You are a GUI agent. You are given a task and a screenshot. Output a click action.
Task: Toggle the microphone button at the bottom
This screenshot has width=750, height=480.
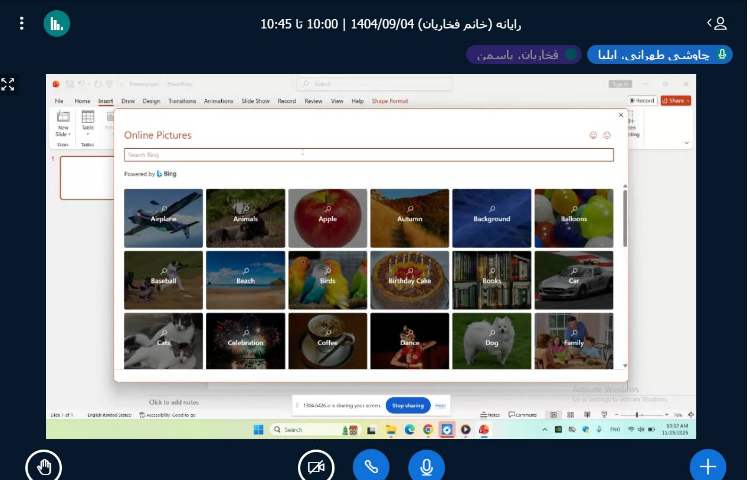click(x=426, y=466)
